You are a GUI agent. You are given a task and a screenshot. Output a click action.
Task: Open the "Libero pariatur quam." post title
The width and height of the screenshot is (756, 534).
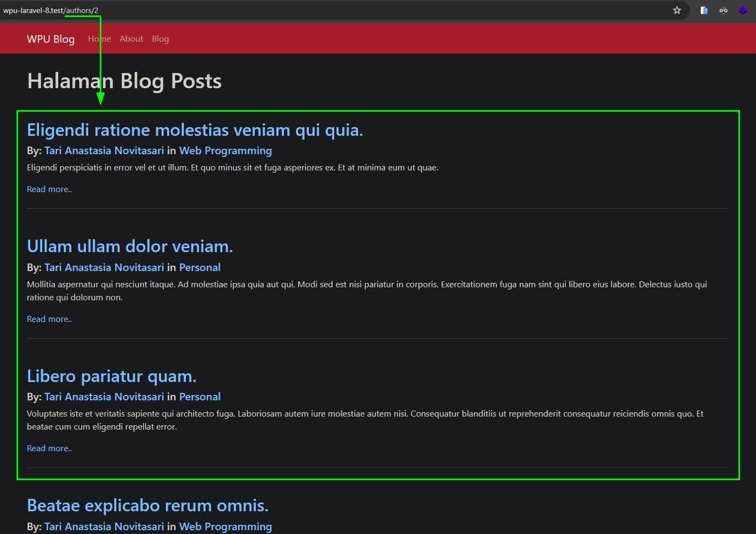click(x=111, y=377)
